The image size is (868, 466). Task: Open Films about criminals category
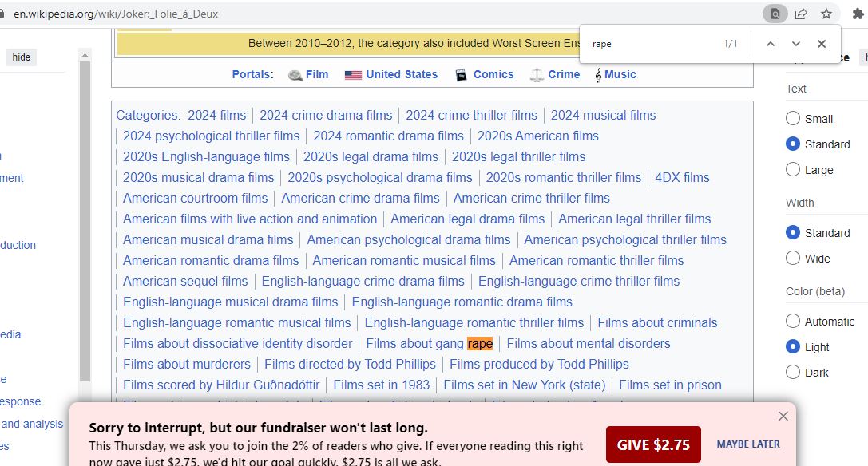point(657,322)
